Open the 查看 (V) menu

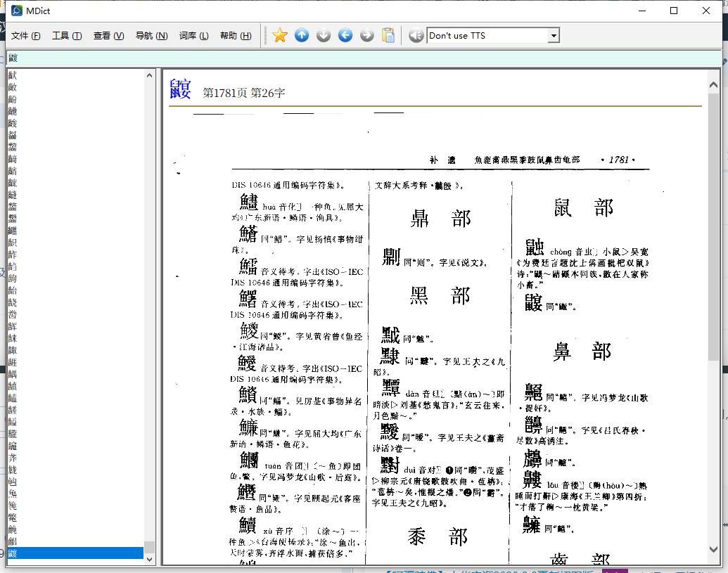pos(108,36)
